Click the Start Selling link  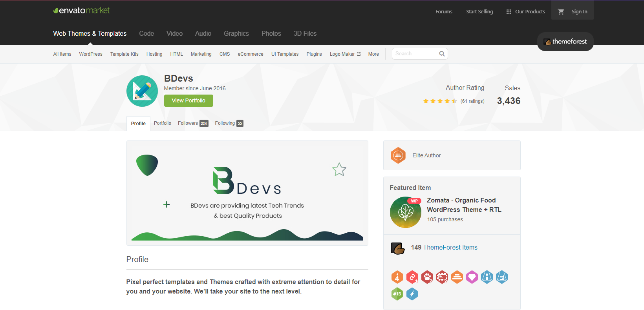point(479,12)
